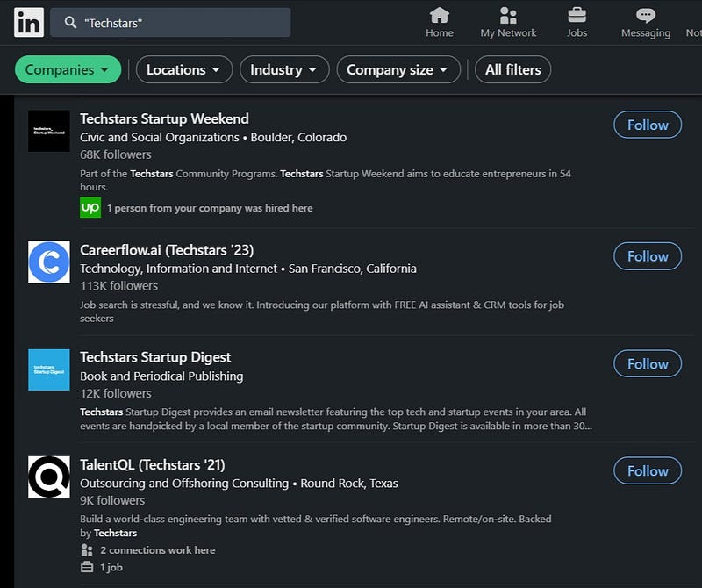
Task: Click '2 connections work here' text
Action: [158, 550]
